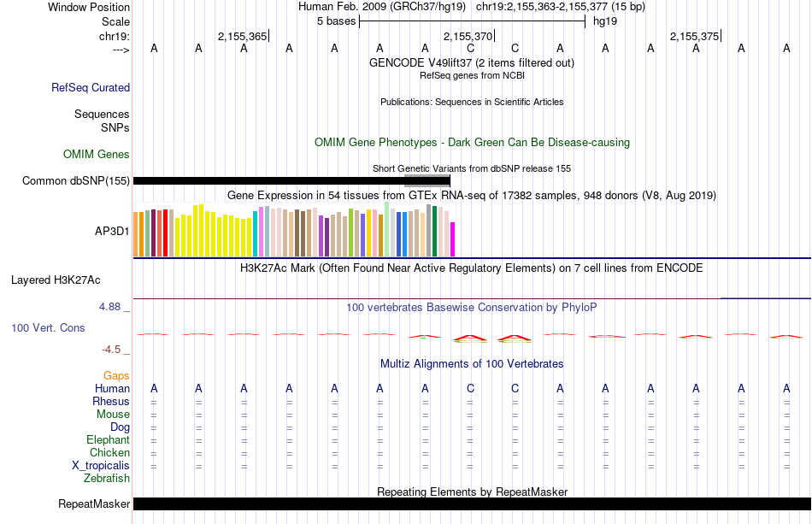Click the tall light green GTEx bar

[x=387, y=229]
